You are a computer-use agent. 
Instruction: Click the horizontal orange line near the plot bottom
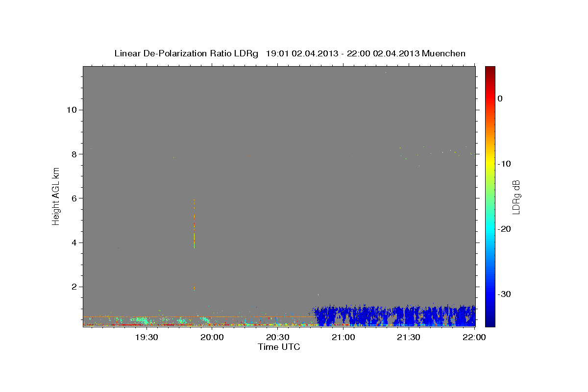[198, 317]
